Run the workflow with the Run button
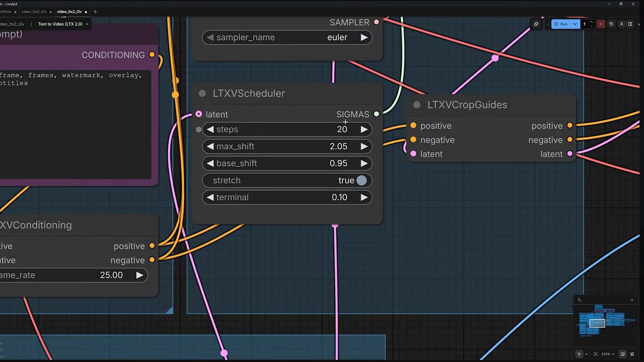Screen dimensions: 644x362 pos(561,24)
